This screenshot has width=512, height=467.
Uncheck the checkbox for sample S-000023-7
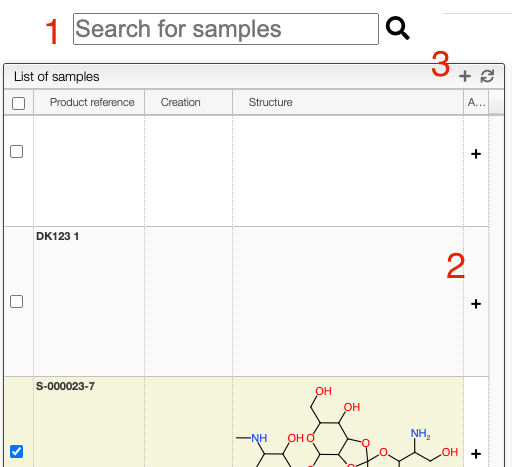16,452
